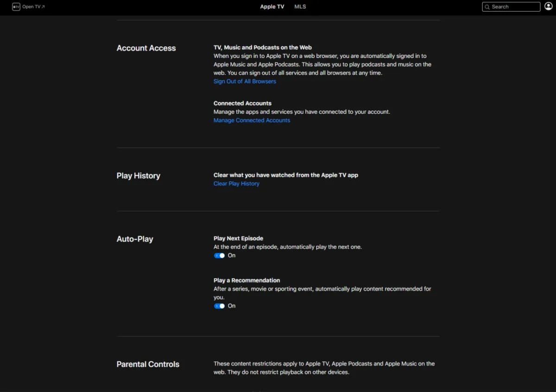Open the account profile icon
This screenshot has height=392, width=556.
(549, 6)
